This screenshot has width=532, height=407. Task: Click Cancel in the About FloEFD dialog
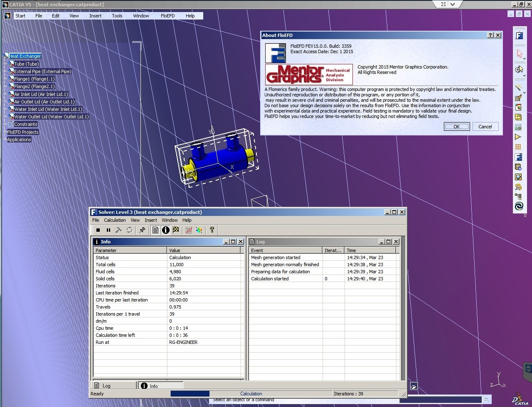coord(485,127)
